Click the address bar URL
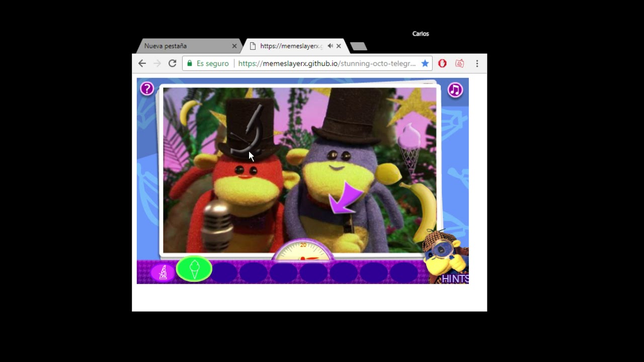The height and width of the screenshot is (362, 644). pos(327,63)
